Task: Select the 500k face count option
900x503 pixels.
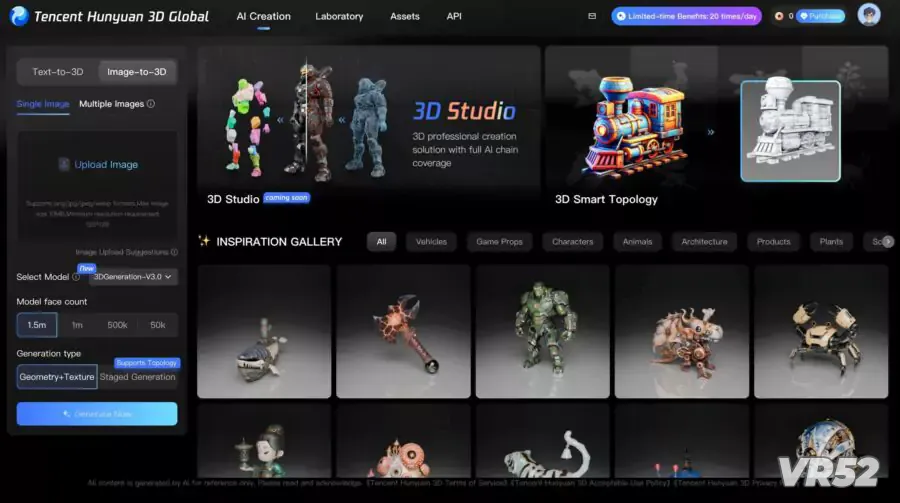Action: pyautogui.click(x=117, y=325)
